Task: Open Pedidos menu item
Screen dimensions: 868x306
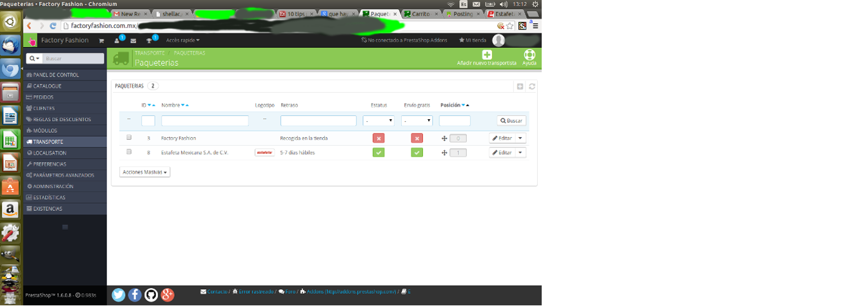Action: pyautogui.click(x=65, y=97)
